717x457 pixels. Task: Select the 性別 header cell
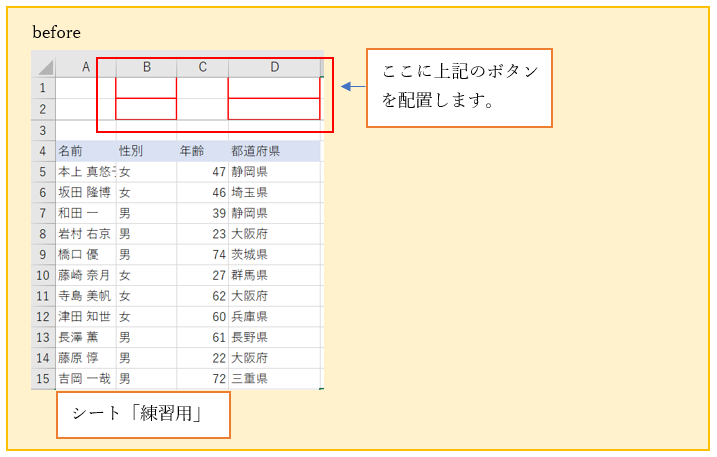(x=146, y=151)
